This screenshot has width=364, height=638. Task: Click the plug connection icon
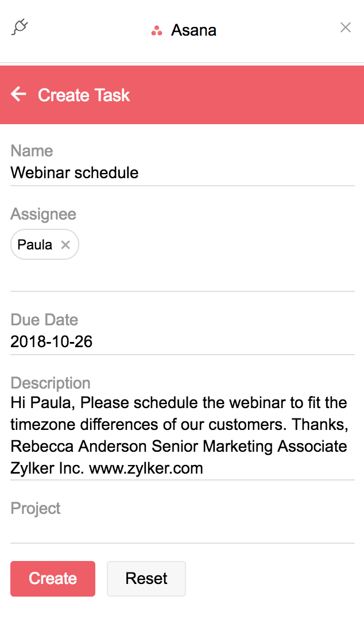(x=20, y=27)
